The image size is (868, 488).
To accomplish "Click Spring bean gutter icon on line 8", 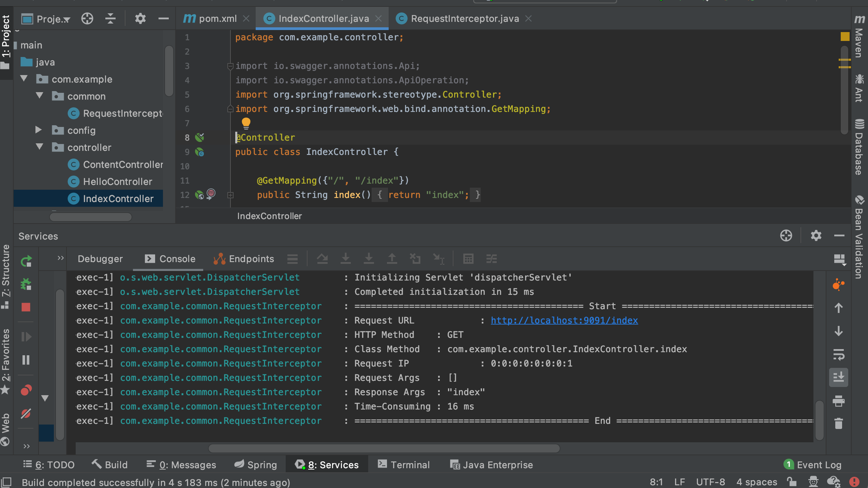I will pyautogui.click(x=199, y=138).
